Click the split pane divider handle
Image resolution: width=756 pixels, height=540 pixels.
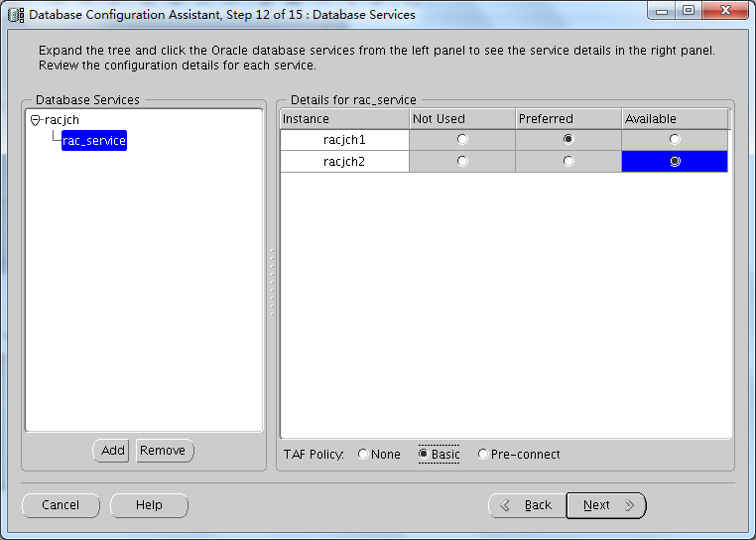coord(272,282)
